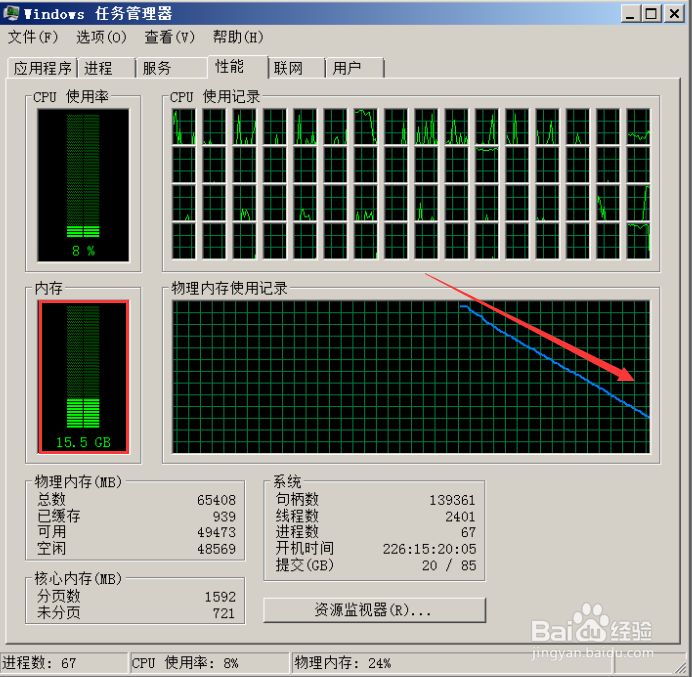The height and width of the screenshot is (677, 692).
Task: Click the 开机时间 value 226:15:20:05
Action: (429, 549)
